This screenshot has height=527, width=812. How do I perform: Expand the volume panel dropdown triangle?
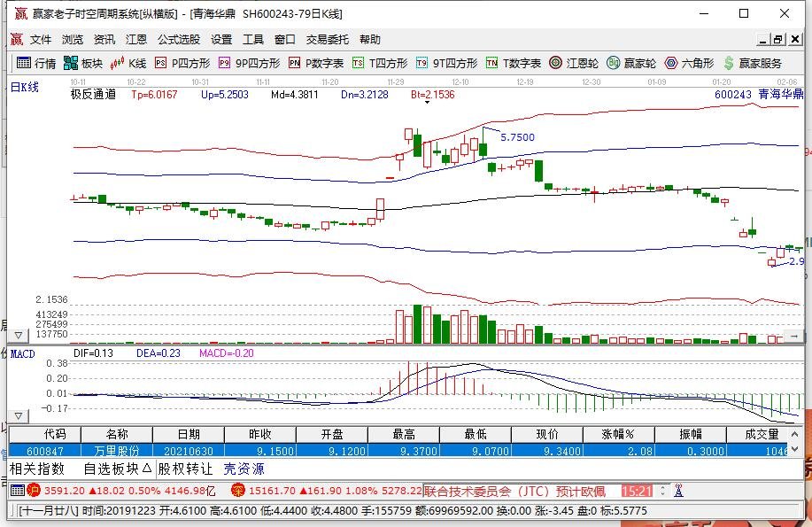[18, 336]
